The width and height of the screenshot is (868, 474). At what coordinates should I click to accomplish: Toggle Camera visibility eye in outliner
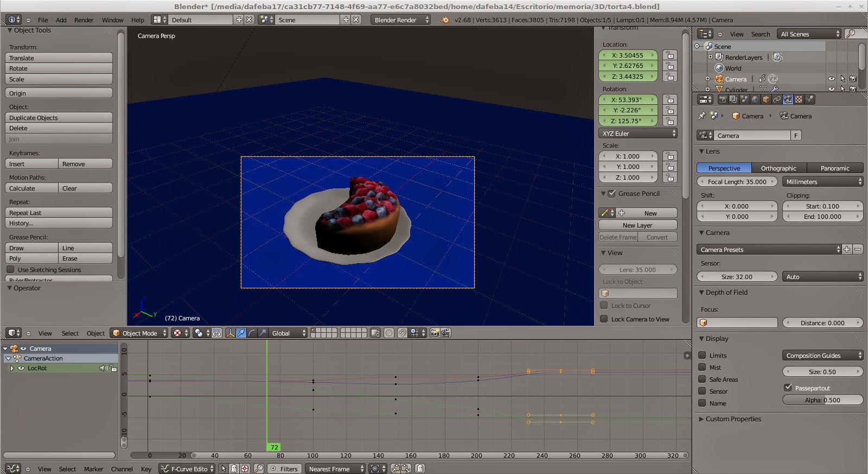click(x=831, y=79)
